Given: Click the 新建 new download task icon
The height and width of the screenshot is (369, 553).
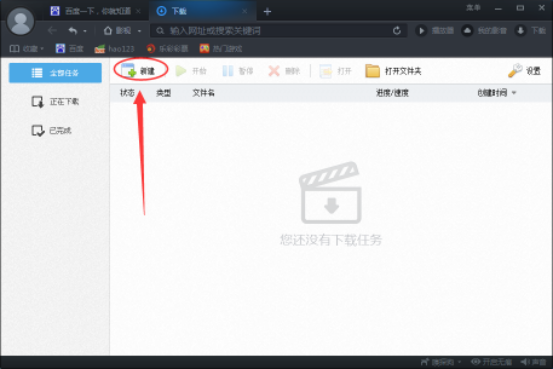Looking at the screenshot, I should (129, 71).
